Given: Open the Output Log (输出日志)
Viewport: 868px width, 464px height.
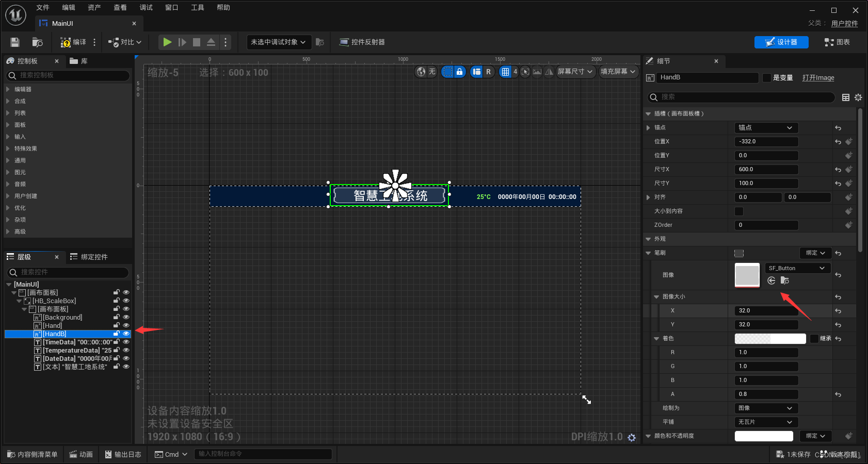Looking at the screenshot, I should (x=123, y=454).
